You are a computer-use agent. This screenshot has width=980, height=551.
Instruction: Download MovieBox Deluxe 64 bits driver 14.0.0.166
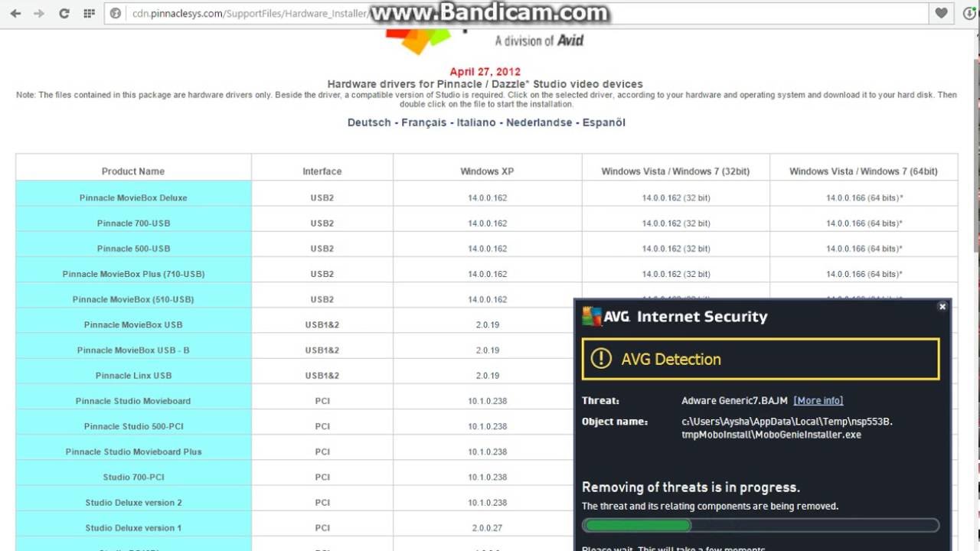[864, 197]
